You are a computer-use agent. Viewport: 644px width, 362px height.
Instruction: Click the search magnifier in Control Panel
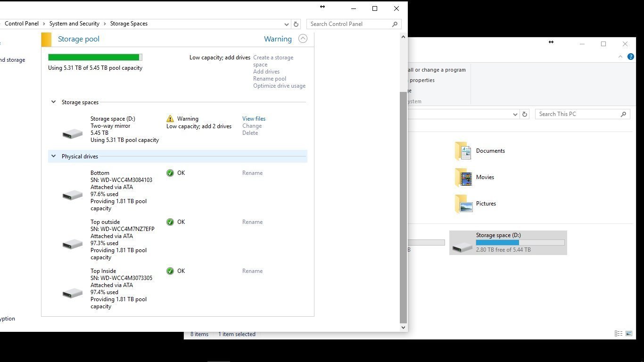[395, 24]
